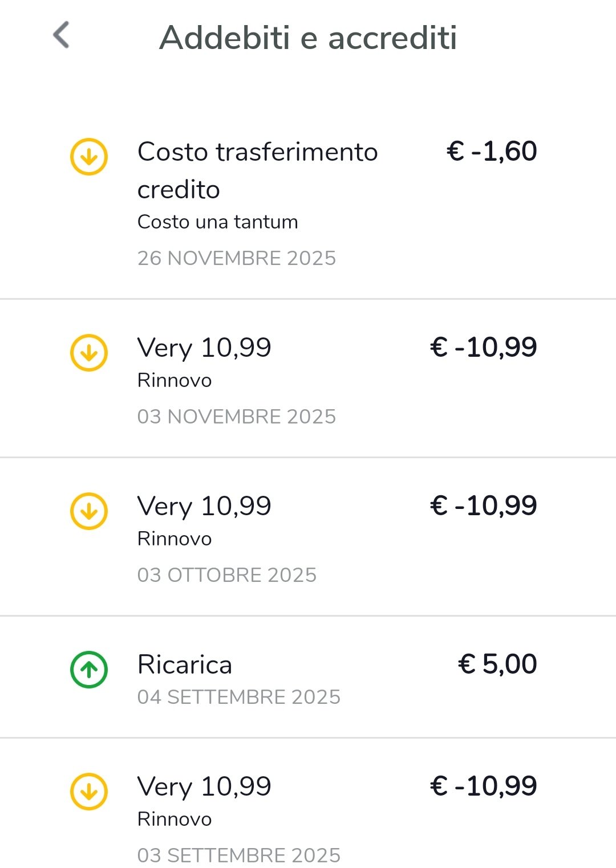This screenshot has width=616, height=868.
Task: Tap the € 5,00 top-up amount
Action: click(x=497, y=665)
